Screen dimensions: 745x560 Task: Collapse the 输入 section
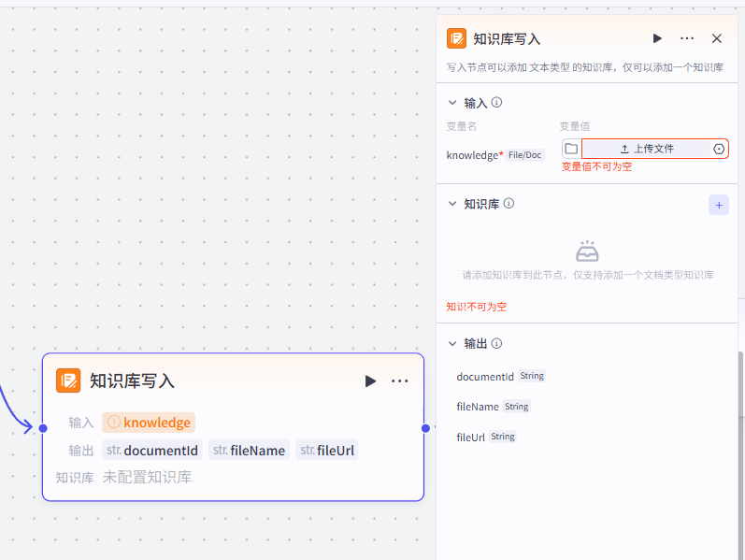click(x=452, y=103)
